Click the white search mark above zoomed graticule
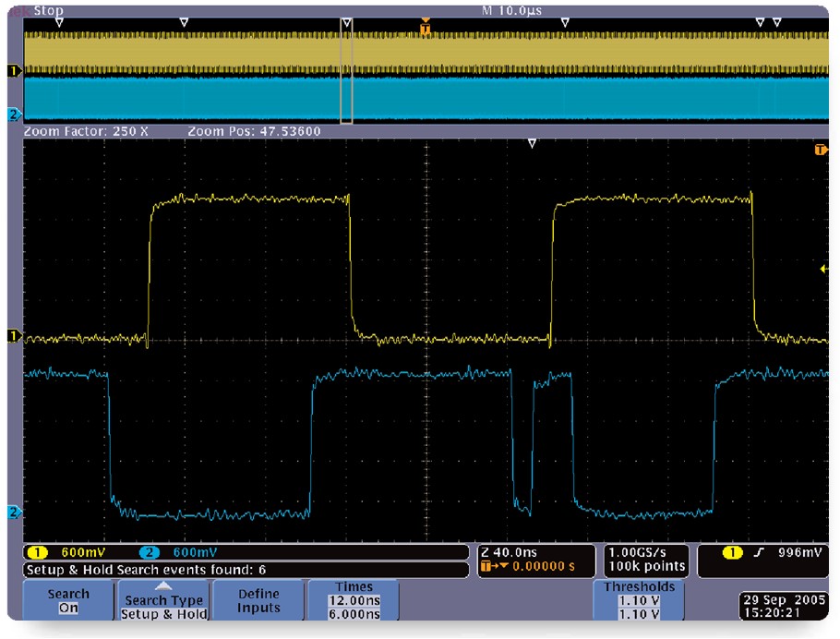 pos(532,143)
